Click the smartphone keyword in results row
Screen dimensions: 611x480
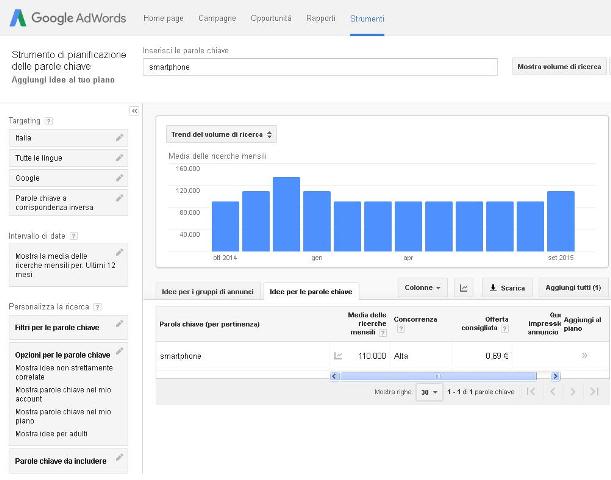(x=180, y=356)
